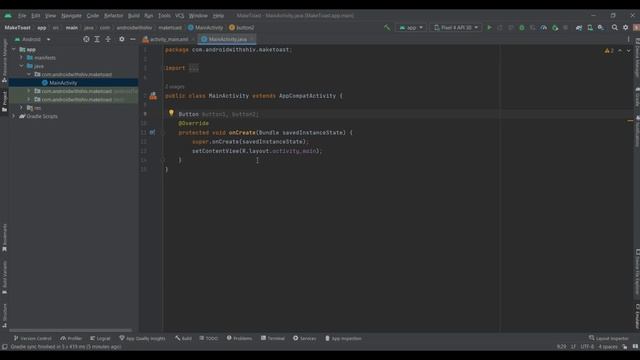640x360 pixels.
Task: Open Device Manager icon in top toolbar
Action: [590, 28]
